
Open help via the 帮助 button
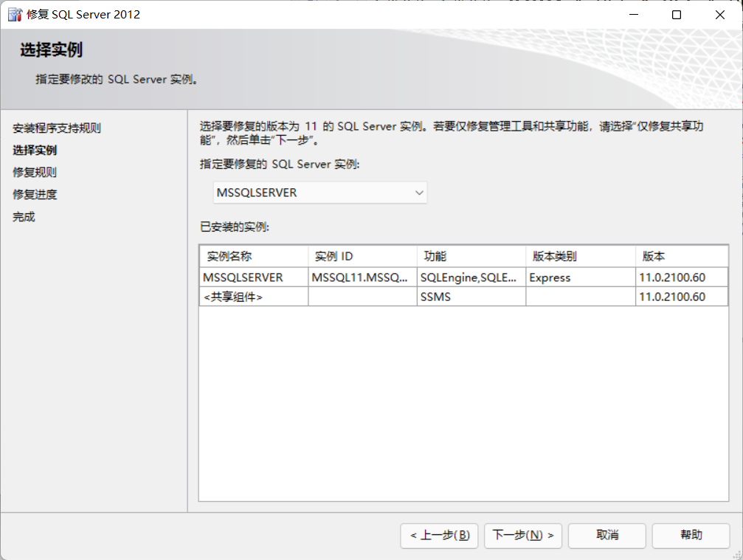pyautogui.click(x=691, y=536)
